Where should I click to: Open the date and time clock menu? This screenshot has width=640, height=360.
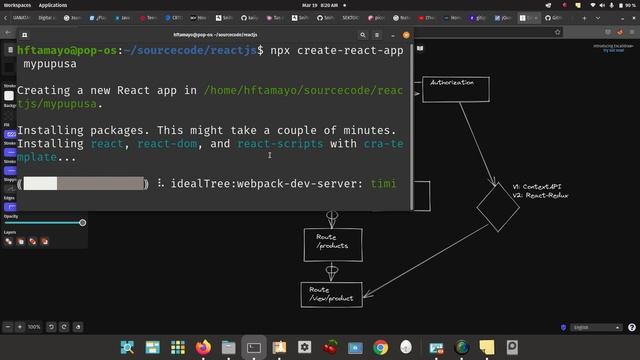320,5
